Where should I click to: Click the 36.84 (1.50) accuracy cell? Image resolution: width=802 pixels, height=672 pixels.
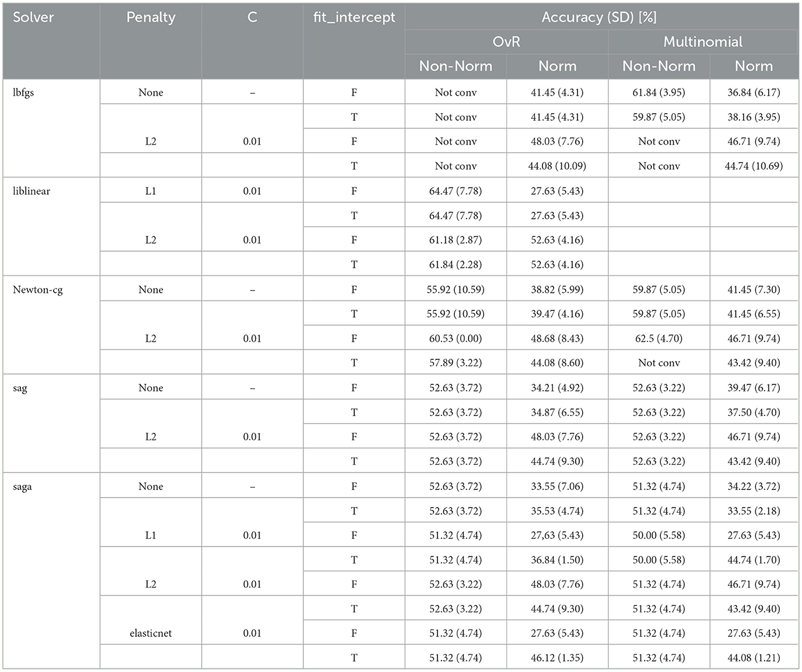(557, 560)
